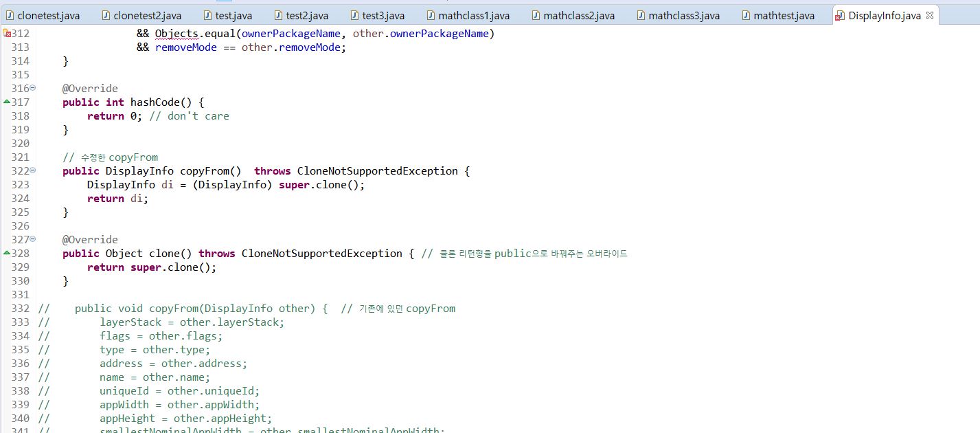Image resolution: width=980 pixels, height=433 pixels.
Task: Collapse the hashCode method at line 316
Action: point(33,88)
